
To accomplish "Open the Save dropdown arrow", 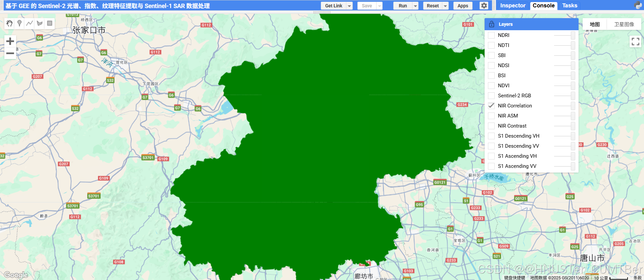I will (380, 6).
